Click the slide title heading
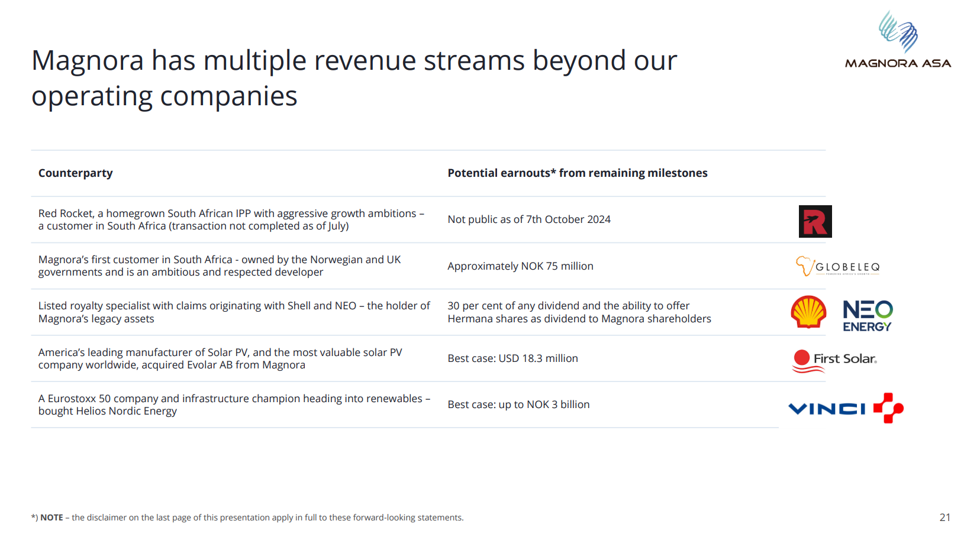The width and height of the screenshot is (980, 550). 353,78
